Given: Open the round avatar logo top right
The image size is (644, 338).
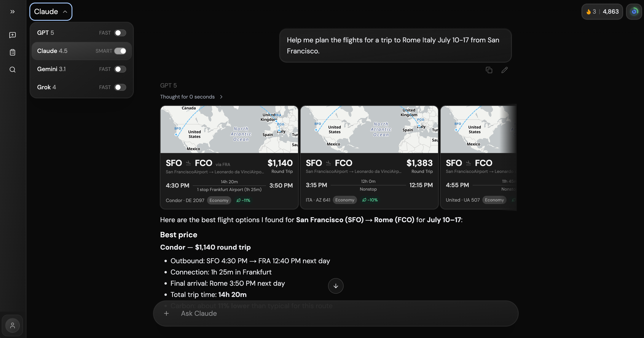Looking at the screenshot, I should tap(634, 11).
